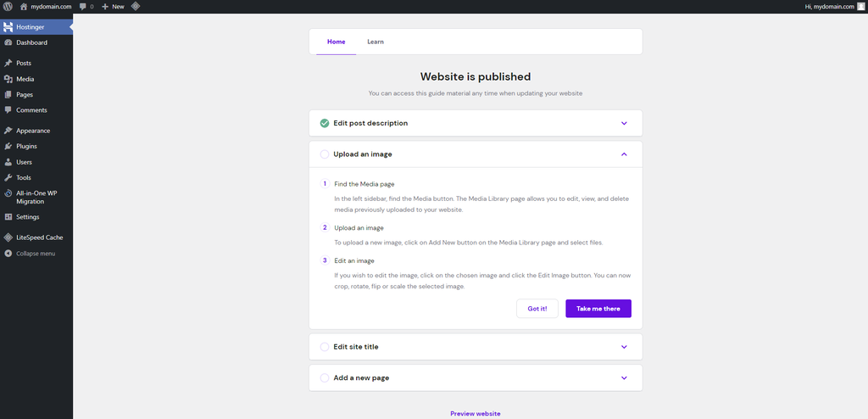Open the comments bubble icon in admin bar
The height and width of the screenshot is (419, 868).
83,6
